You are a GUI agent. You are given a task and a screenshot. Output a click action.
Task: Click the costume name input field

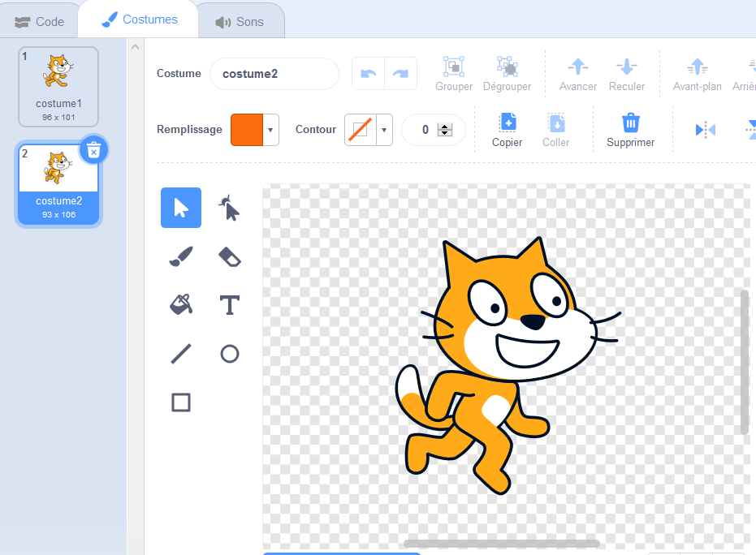[x=274, y=74]
